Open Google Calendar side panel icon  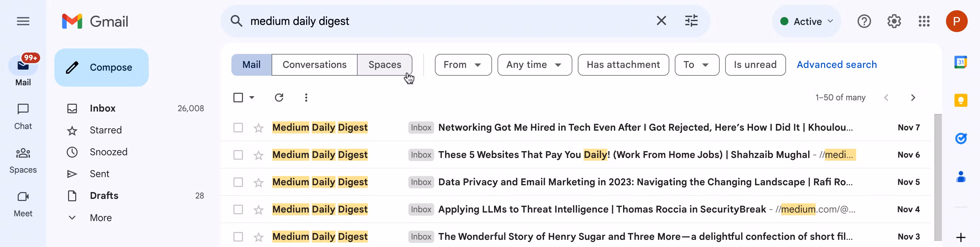[961, 62]
